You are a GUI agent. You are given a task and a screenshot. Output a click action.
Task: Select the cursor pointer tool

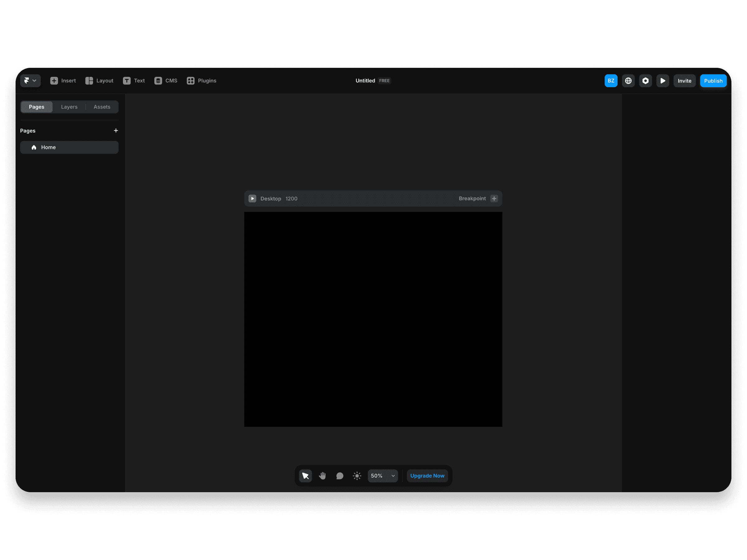[x=305, y=476]
